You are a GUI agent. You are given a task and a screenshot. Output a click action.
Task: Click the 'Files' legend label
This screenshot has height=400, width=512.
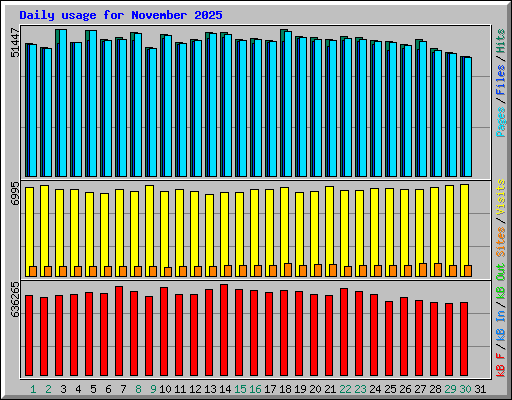pos(501,80)
